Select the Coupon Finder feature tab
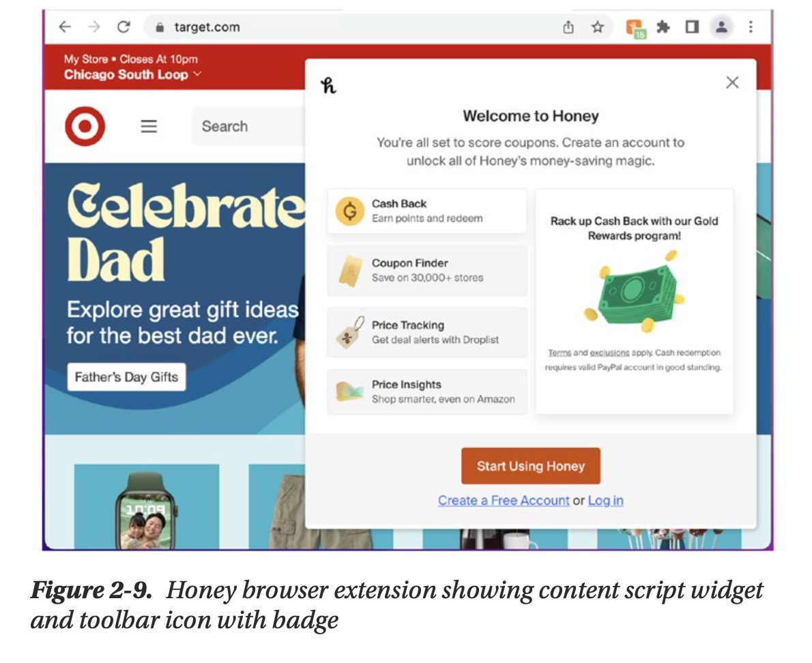The width and height of the screenshot is (812, 663). point(427,271)
